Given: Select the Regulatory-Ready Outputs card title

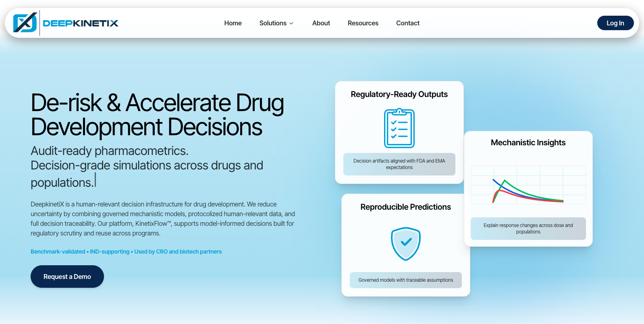Looking at the screenshot, I should tap(399, 94).
